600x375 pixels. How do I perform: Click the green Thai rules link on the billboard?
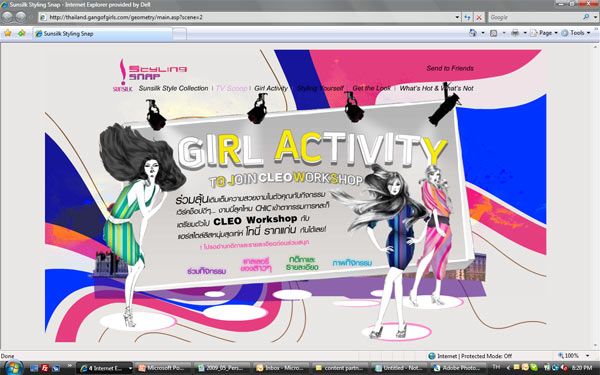pos(302,263)
